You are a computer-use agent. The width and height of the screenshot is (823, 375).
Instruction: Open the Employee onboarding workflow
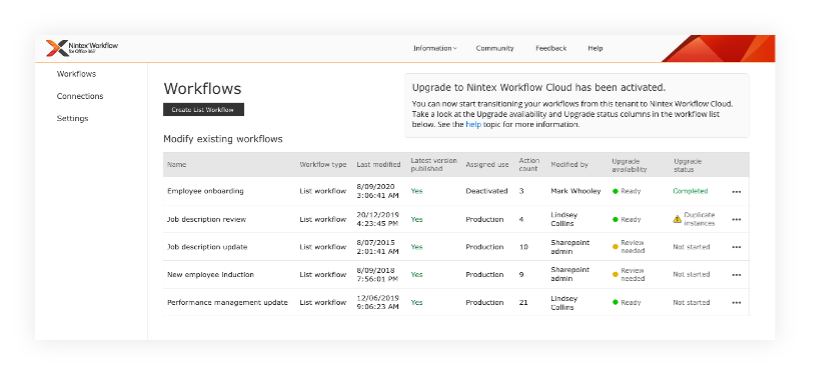[205, 191]
